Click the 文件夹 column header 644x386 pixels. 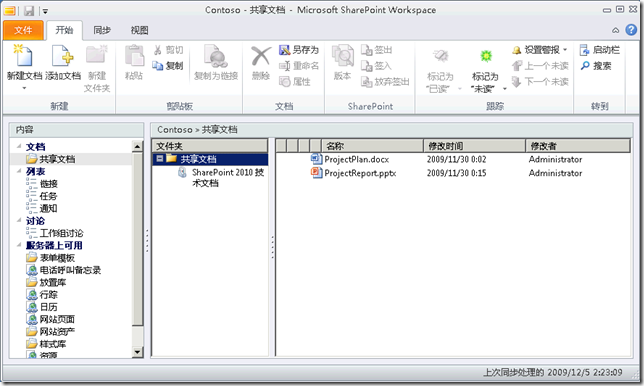tap(210, 146)
